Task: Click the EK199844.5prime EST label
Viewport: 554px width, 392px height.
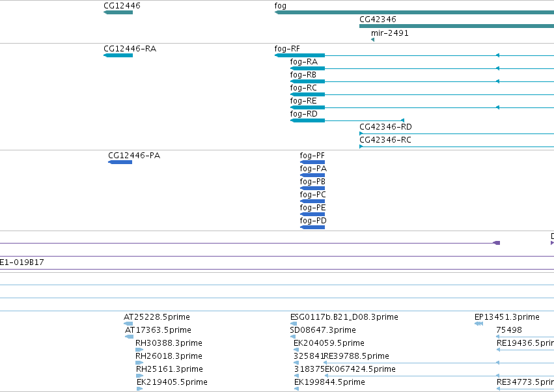Action: pos(329,382)
